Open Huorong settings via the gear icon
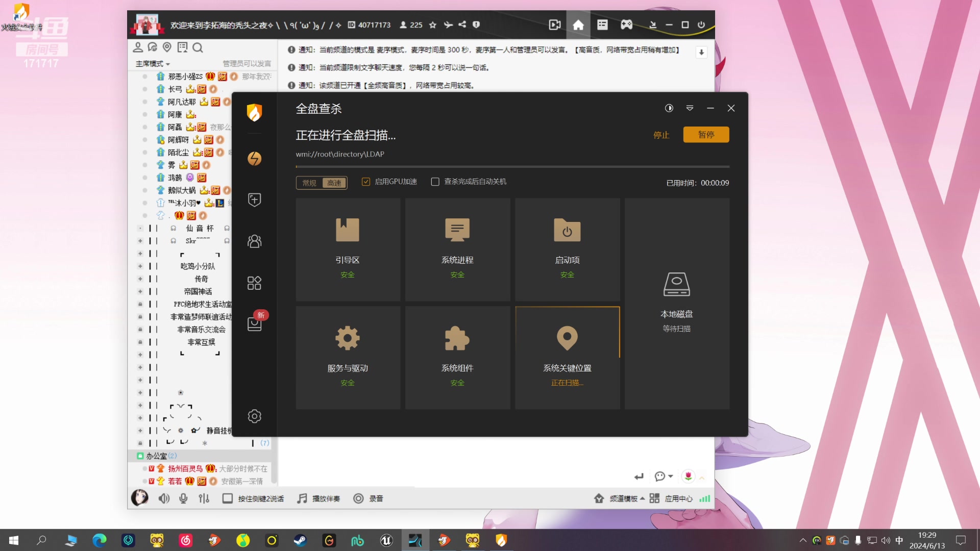980x551 pixels. coord(254,416)
